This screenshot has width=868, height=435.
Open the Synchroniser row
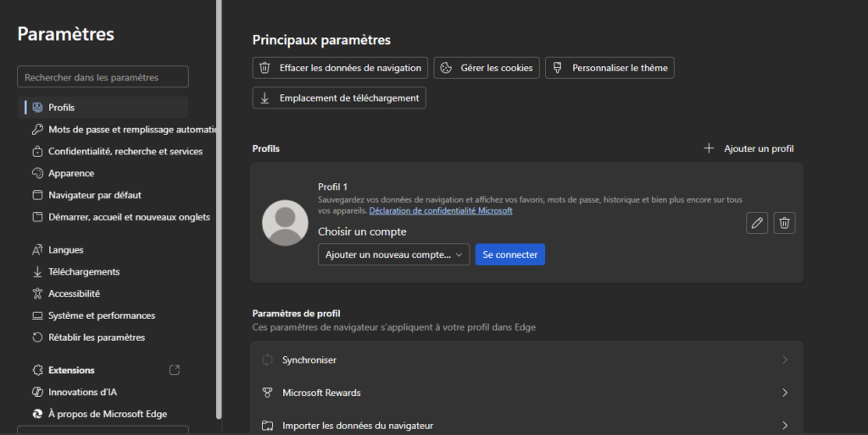coord(526,360)
